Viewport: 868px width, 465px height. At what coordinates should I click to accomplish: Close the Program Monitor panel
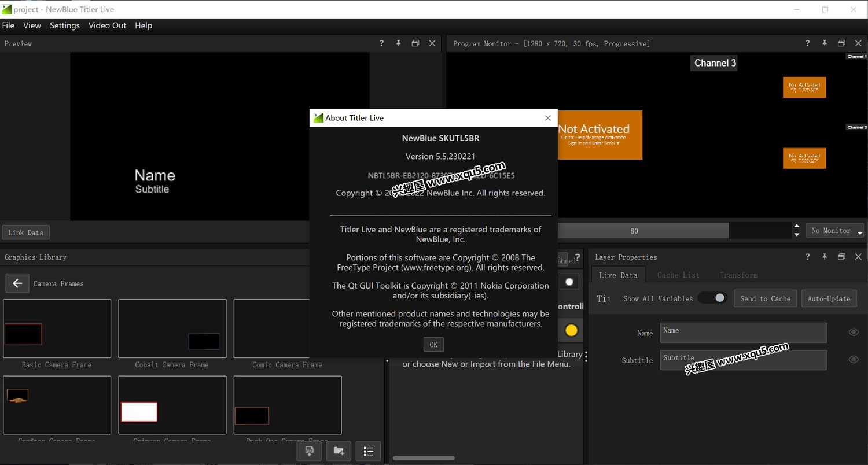(x=858, y=43)
